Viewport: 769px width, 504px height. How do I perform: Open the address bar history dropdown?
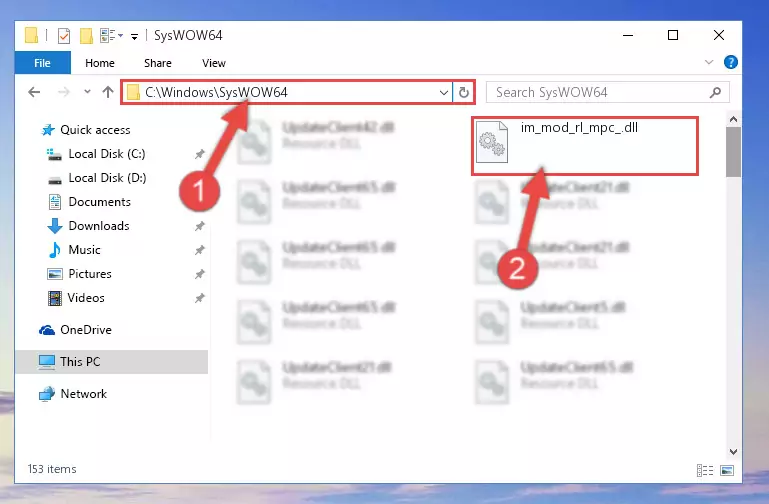pyautogui.click(x=443, y=92)
